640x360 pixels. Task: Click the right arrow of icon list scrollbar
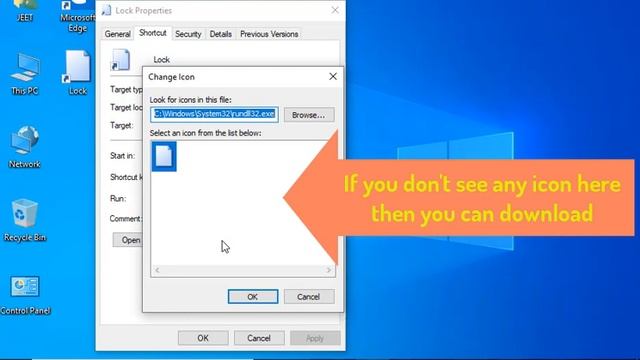click(329, 270)
